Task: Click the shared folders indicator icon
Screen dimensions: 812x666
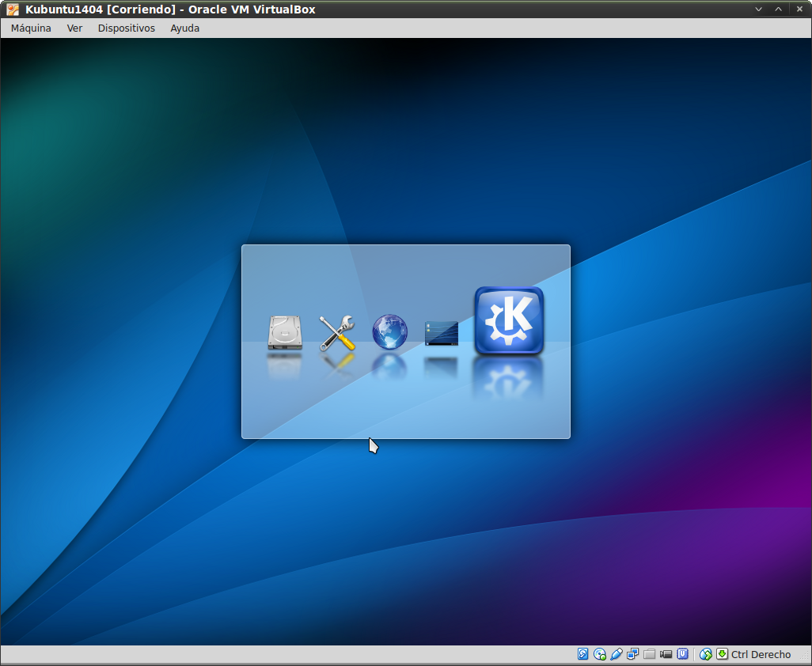Action: pos(650,654)
